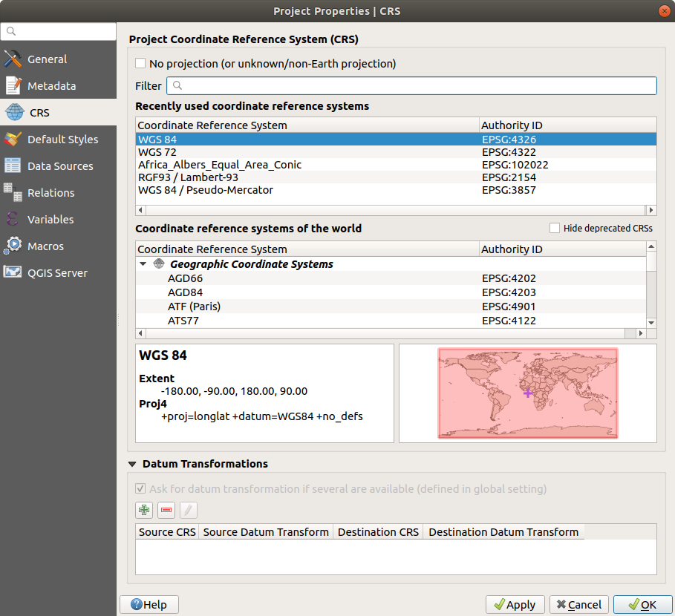The width and height of the screenshot is (675, 616).
Task: Click the green plus add transformation icon
Action: coord(144,510)
